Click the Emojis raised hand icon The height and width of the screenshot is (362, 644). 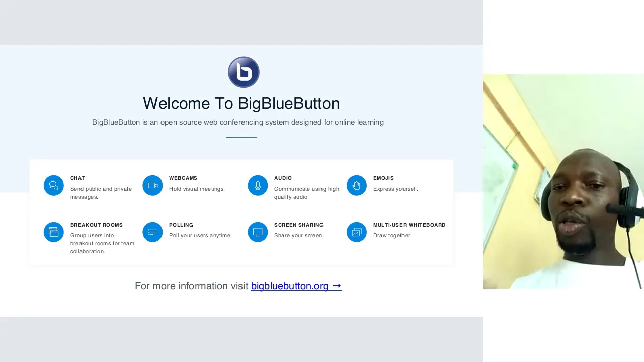point(357,186)
